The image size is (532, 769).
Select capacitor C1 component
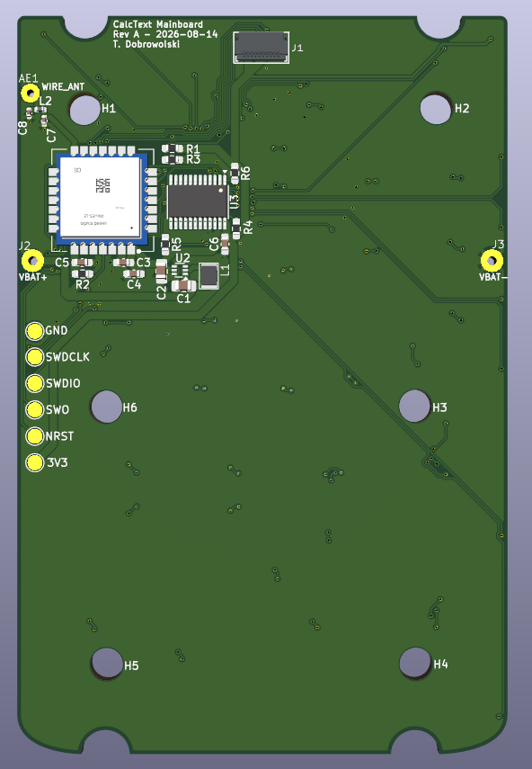pos(183,285)
